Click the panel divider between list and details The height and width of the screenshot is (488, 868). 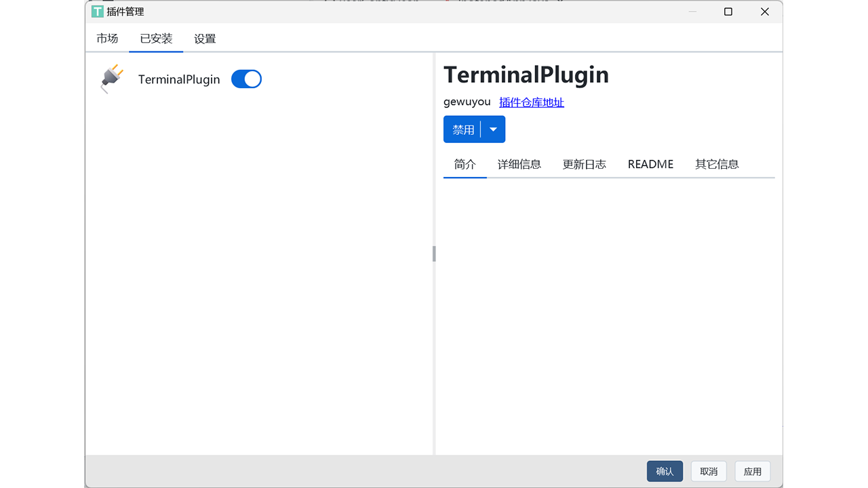[434, 253]
